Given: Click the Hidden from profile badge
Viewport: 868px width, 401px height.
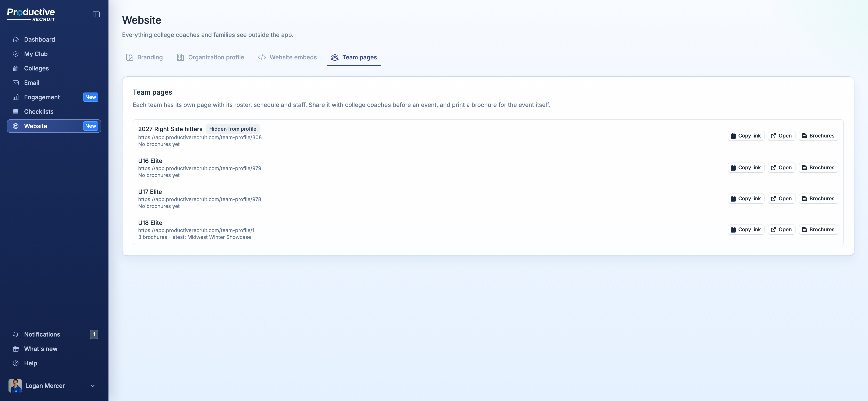Looking at the screenshot, I should point(233,129).
